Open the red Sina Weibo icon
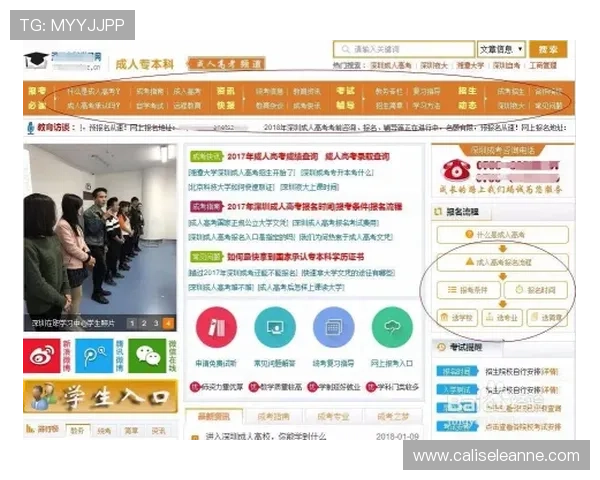This screenshot has height=480, width=600. click(x=42, y=356)
